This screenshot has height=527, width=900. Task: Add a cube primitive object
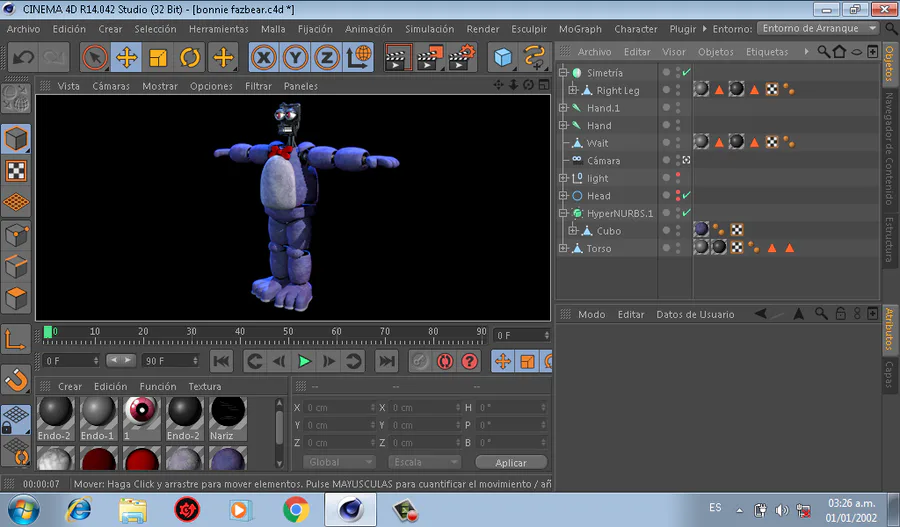(x=503, y=57)
